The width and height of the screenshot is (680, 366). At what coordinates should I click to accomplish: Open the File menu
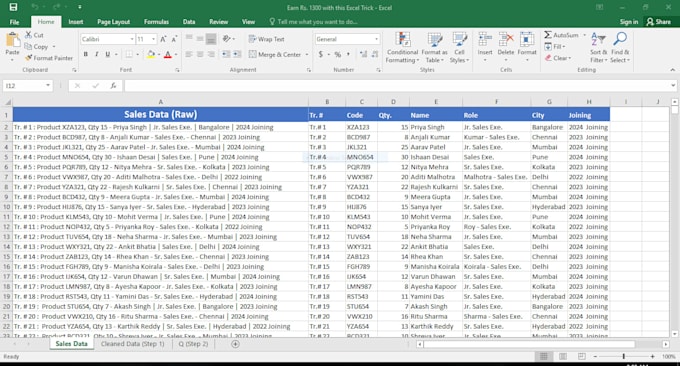pos(14,22)
